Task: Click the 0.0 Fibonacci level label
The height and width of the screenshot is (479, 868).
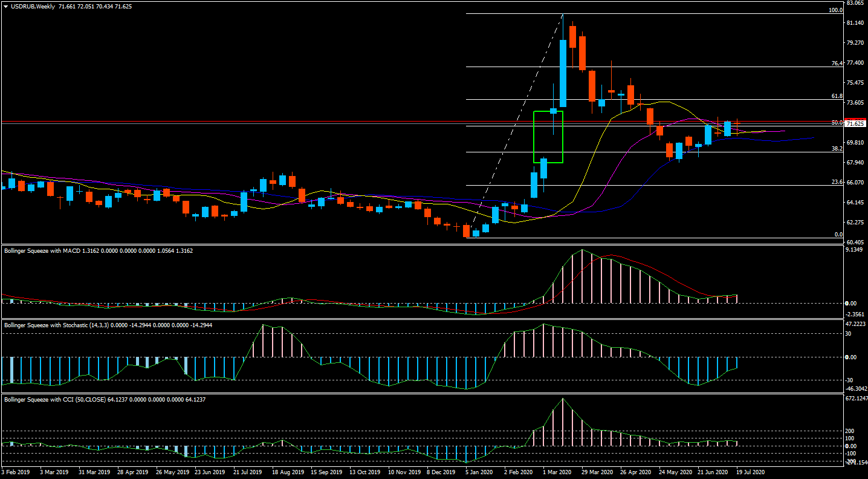Action: (838, 234)
